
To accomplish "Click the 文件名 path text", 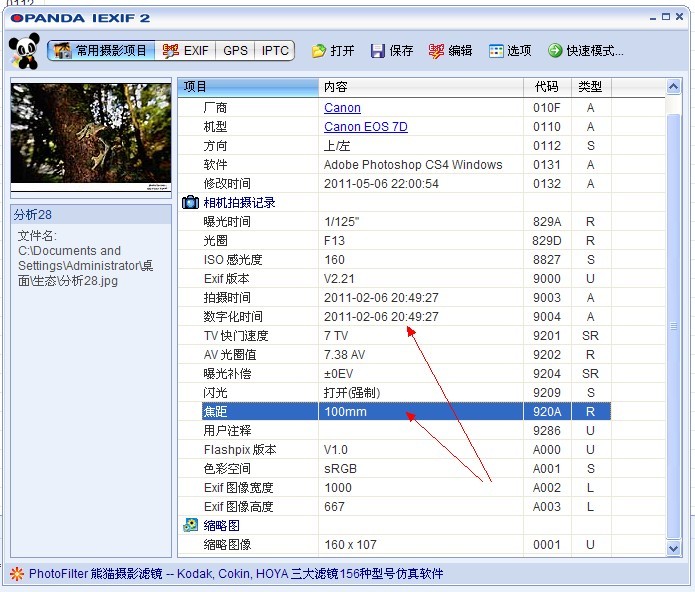I will [x=85, y=258].
